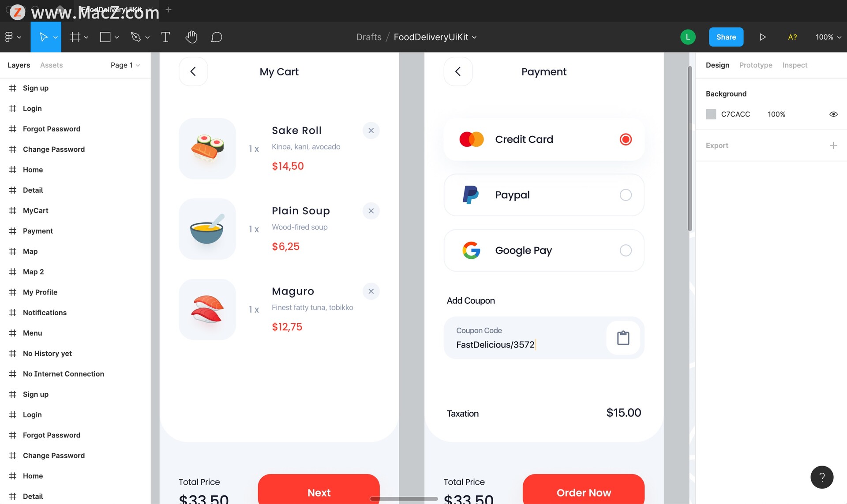Open the Figma main menu icon
The image size is (847, 504).
click(9, 37)
